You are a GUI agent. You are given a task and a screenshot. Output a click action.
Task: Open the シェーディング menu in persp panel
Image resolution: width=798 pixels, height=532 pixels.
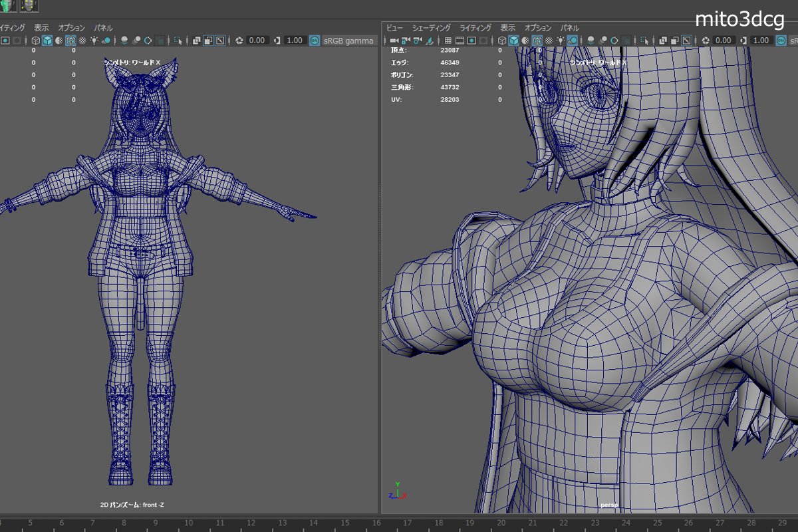coord(431,28)
